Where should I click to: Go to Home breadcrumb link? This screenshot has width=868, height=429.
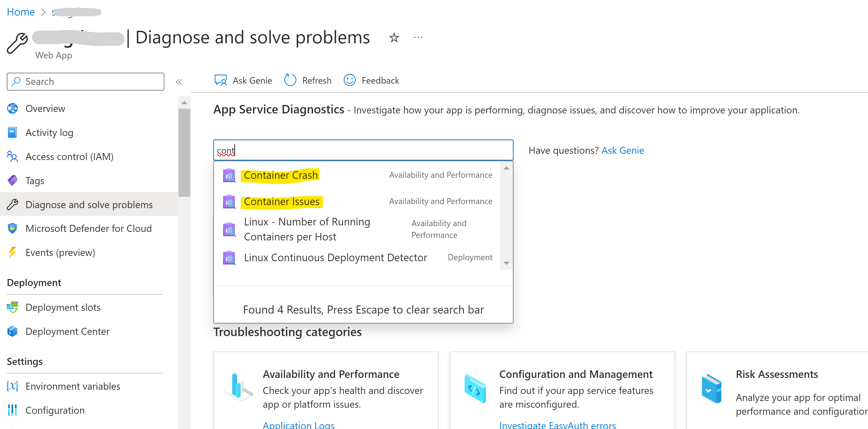coord(21,12)
